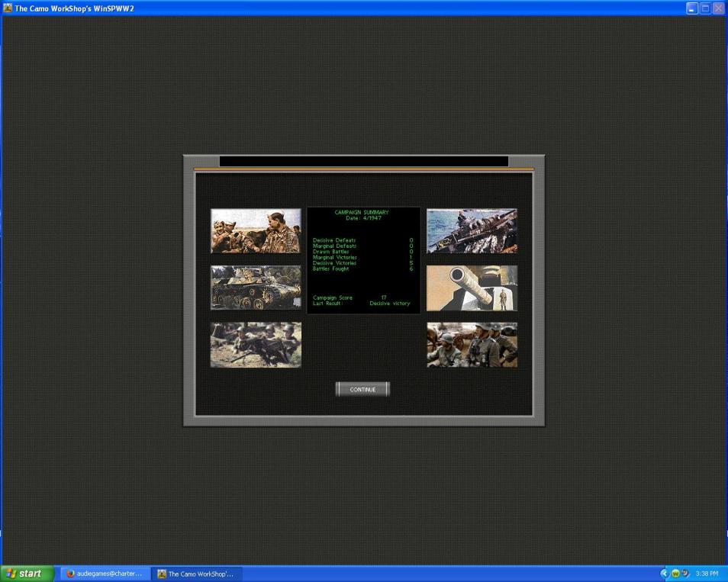Click the helmeted officers photo thumbnail
728x582 pixels.
click(472, 345)
